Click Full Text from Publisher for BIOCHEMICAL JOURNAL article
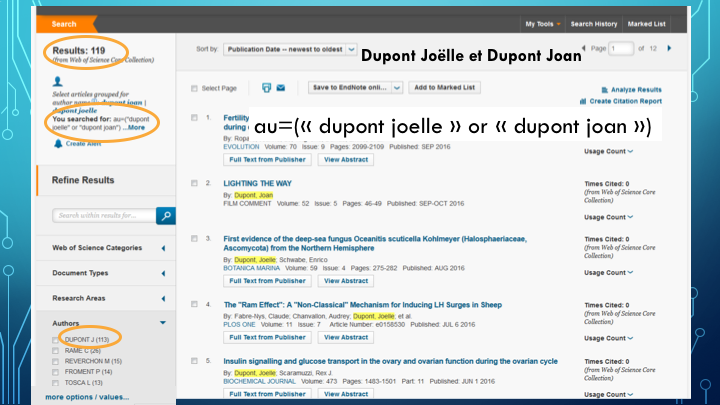 pos(267,394)
